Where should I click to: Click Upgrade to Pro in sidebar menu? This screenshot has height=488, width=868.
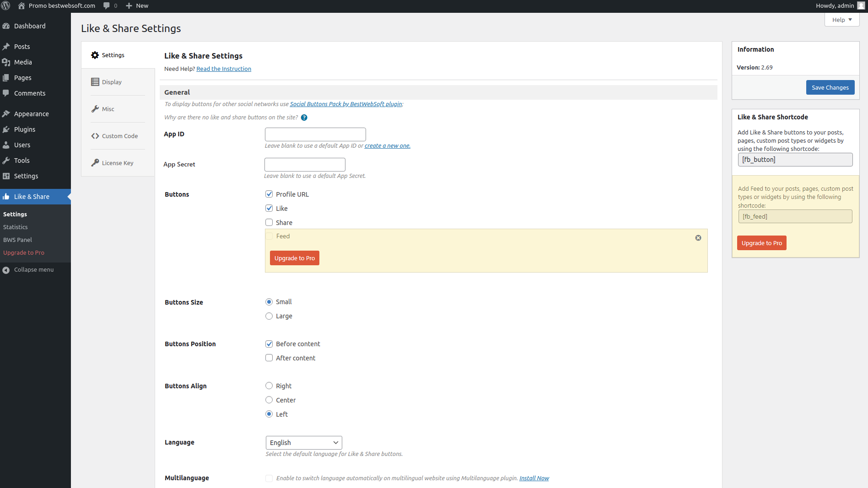24,252
